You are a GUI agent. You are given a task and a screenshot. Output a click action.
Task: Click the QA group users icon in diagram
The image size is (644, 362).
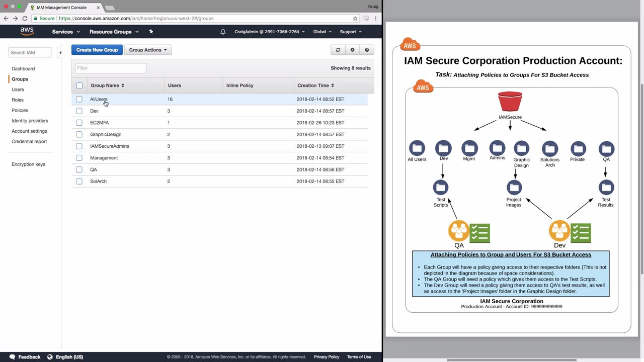coord(459,231)
